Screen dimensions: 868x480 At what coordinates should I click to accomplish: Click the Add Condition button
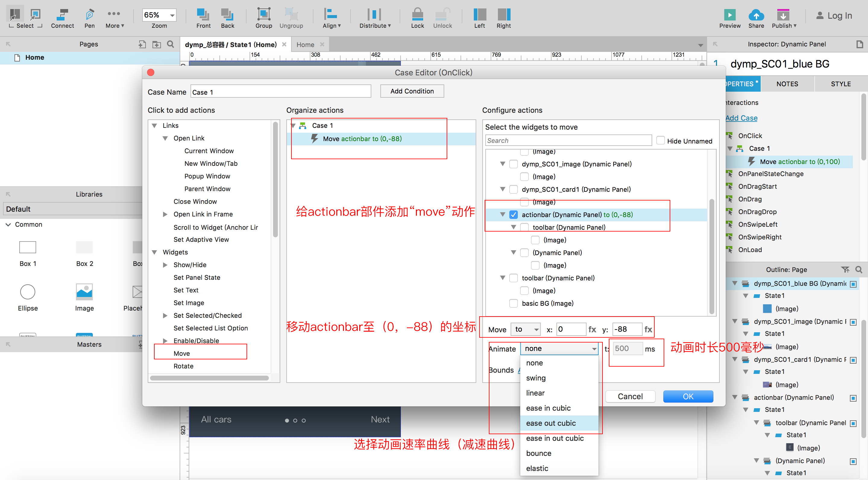click(x=412, y=91)
